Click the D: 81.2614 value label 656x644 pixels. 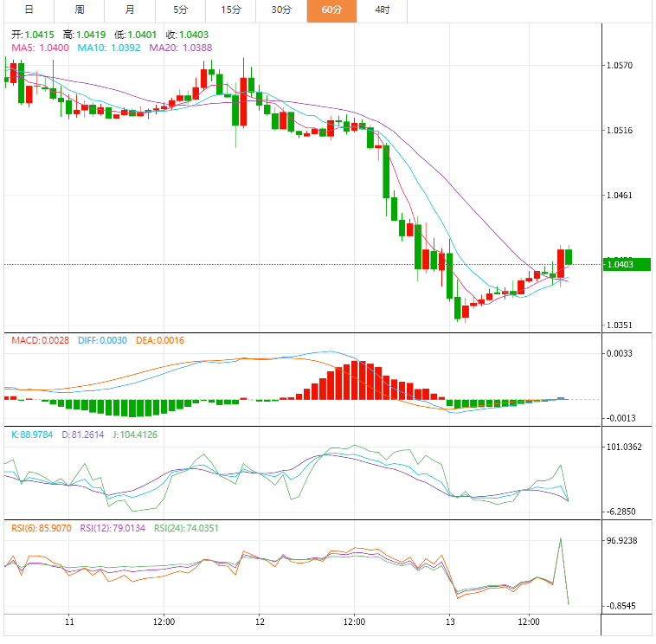pos(83,435)
